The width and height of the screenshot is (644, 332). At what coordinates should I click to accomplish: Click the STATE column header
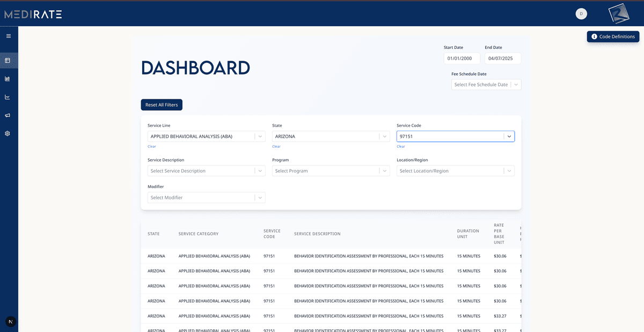[153, 234]
